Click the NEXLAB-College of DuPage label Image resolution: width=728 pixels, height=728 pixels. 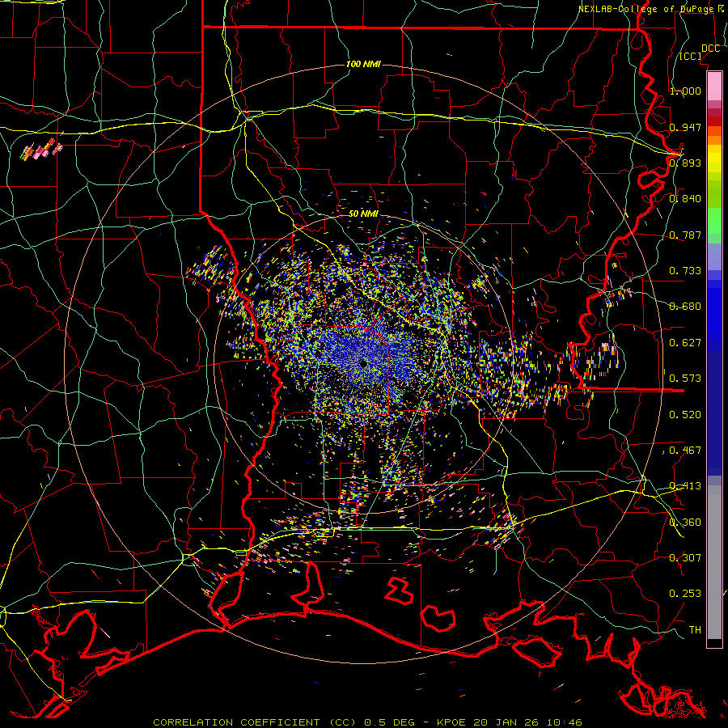point(645,9)
